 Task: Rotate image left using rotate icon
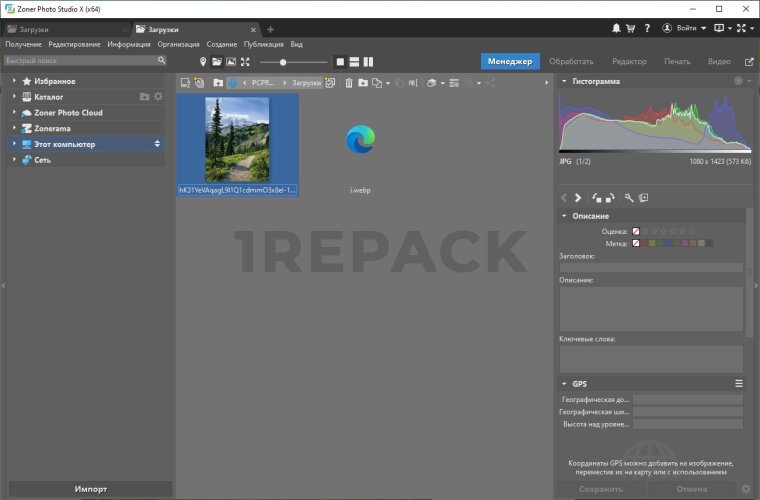click(x=597, y=198)
